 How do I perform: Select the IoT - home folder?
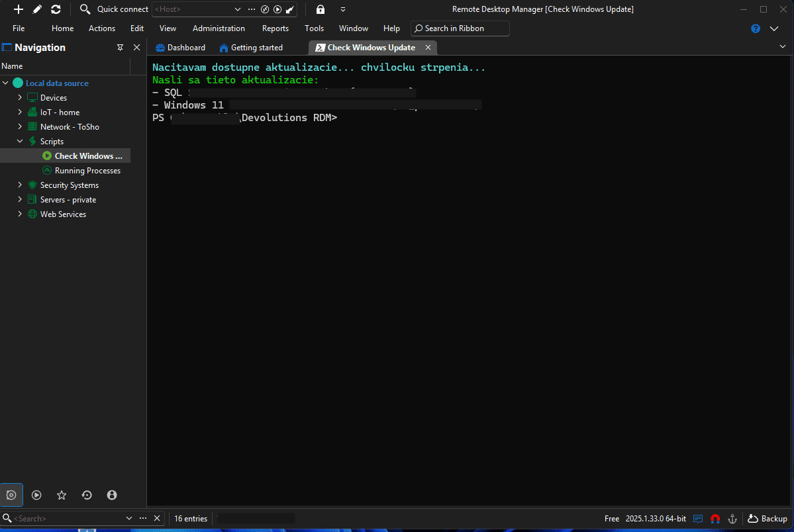click(60, 112)
